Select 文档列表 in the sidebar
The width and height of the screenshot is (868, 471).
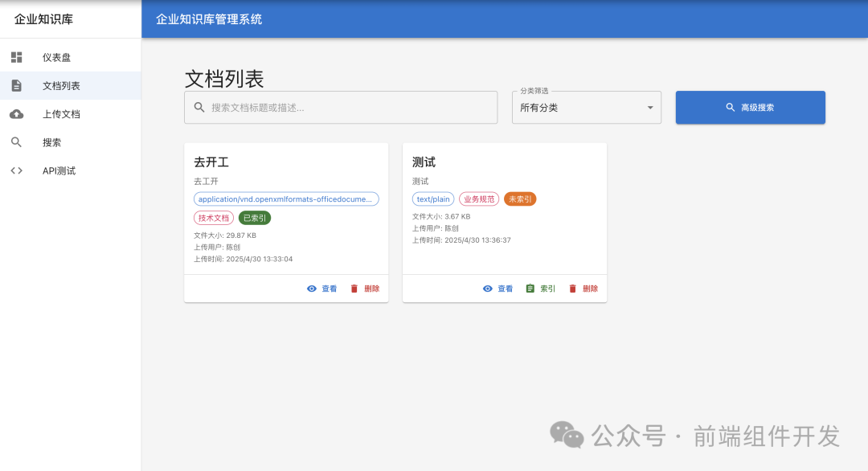71,85
